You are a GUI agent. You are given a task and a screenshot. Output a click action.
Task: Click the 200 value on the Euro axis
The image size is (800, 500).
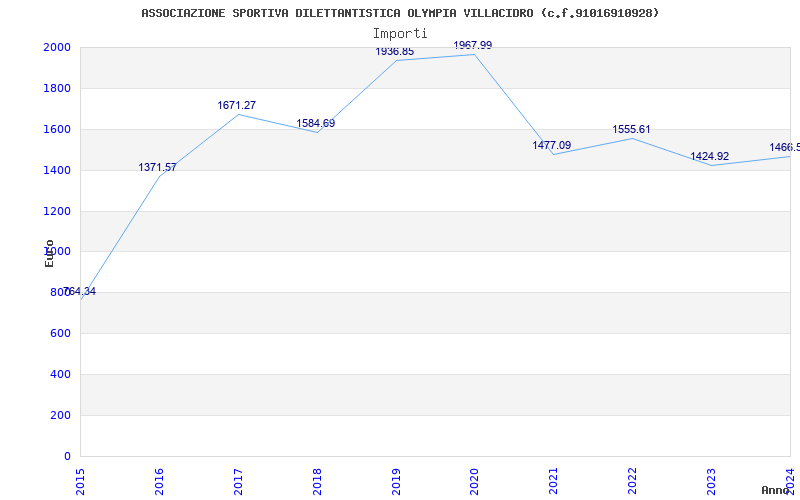(x=60, y=415)
